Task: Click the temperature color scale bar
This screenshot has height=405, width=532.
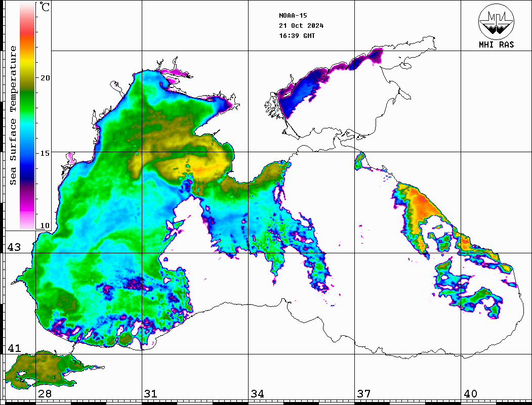Action: (27, 116)
